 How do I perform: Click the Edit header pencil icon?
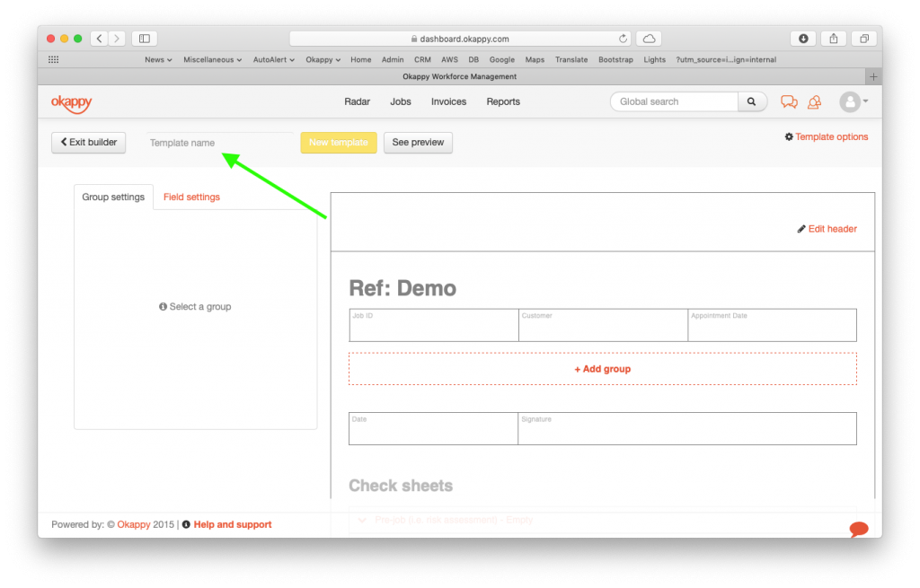[x=801, y=229]
